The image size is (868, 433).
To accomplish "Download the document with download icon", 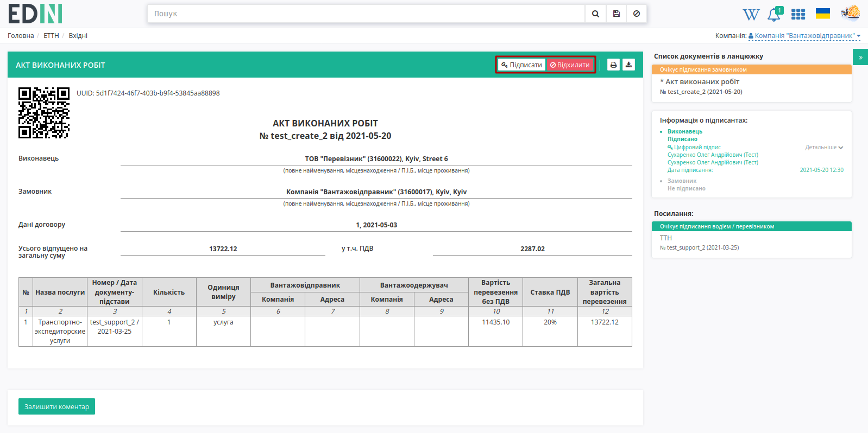I will point(628,65).
